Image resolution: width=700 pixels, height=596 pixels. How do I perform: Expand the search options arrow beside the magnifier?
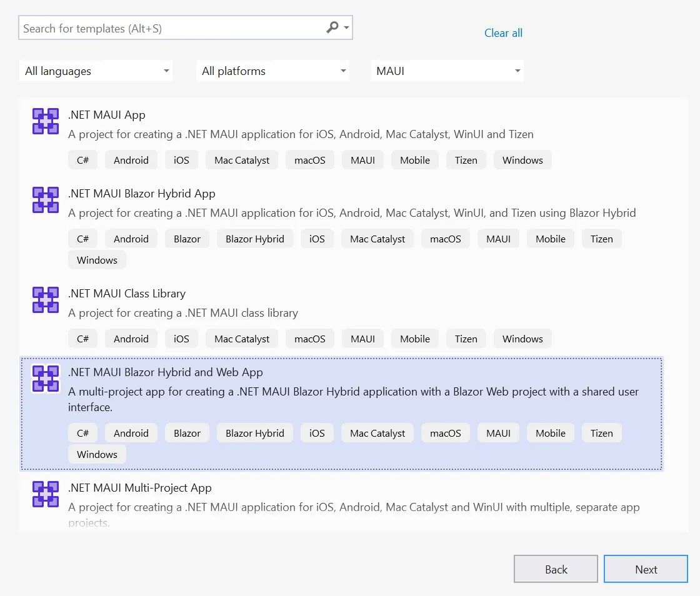pyautogui.click(x=345, y=27)
